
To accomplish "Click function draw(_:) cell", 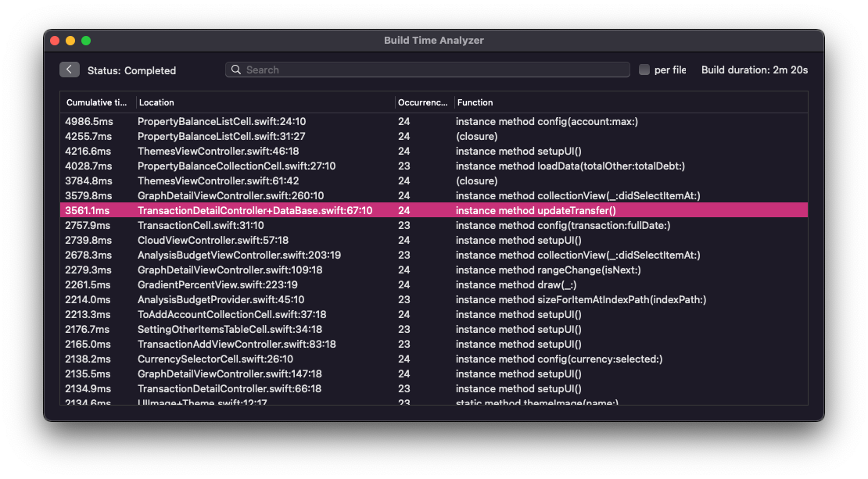I will tap(516, 285).
